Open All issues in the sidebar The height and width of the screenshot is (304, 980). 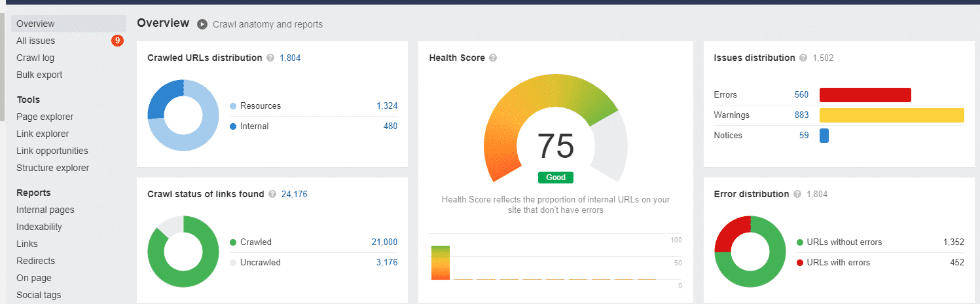[x=35, y=41]
